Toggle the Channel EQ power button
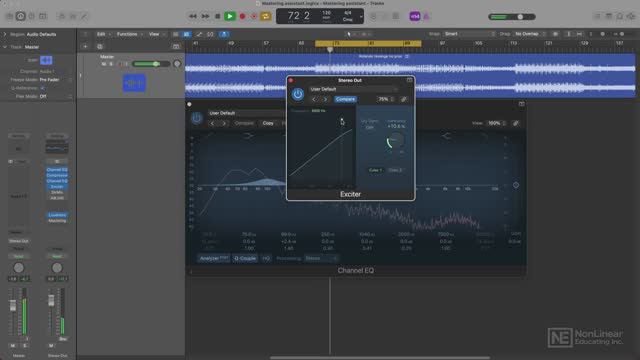The height and width of the screenshot is (360, 640). [x=197, y=118]
